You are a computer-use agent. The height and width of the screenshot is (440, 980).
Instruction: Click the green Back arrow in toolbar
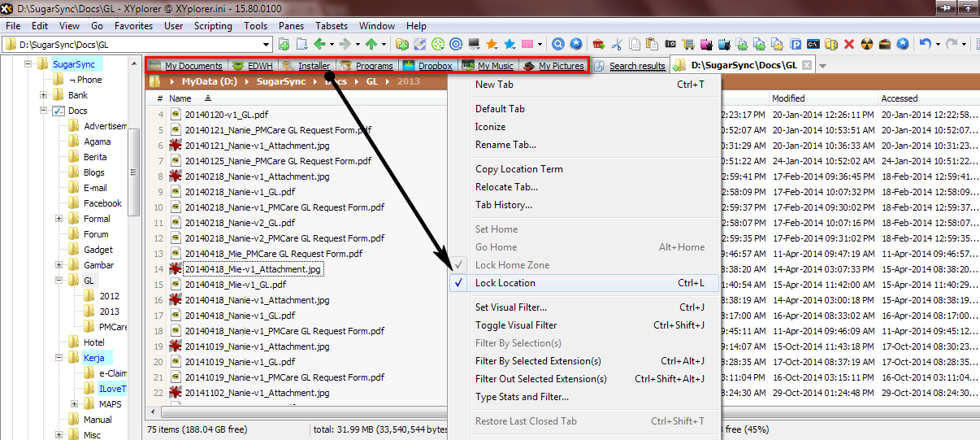click(319, 44)
